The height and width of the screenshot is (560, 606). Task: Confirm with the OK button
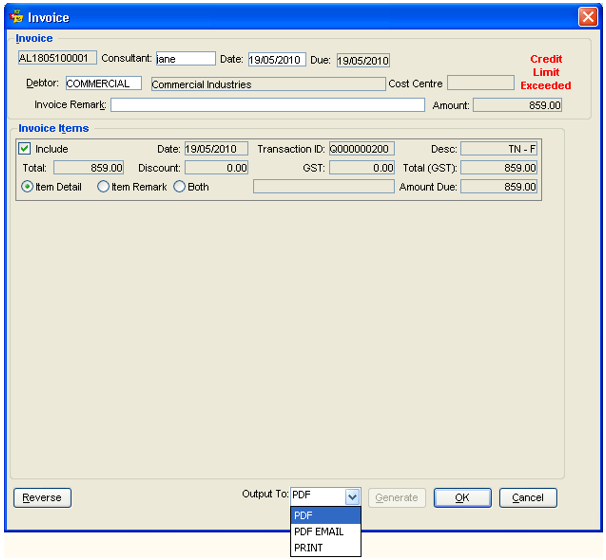click(462, 498)
